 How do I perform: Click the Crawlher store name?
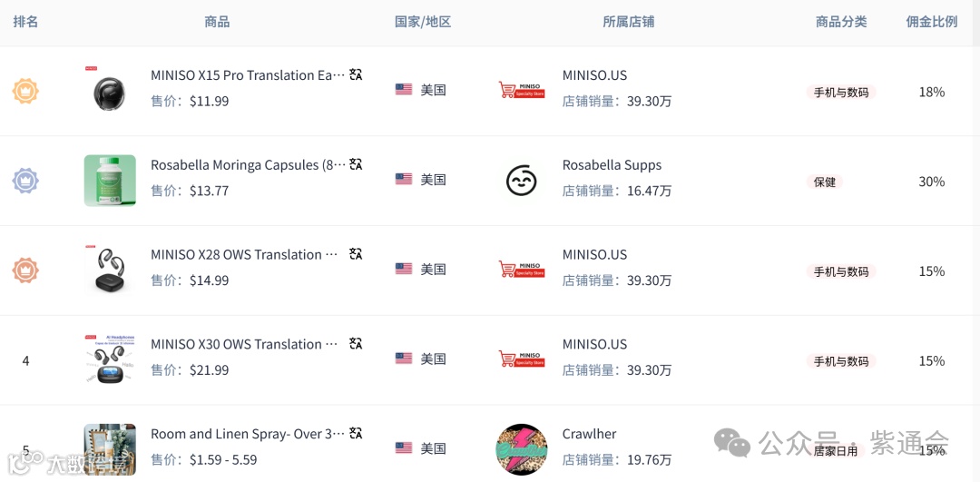[x=590, y=434]
